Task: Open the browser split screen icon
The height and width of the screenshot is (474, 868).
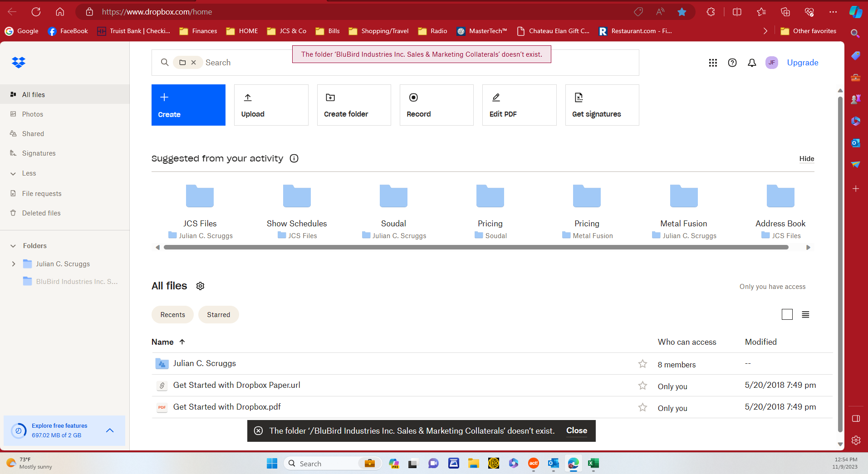Action: [x=737, y=12]
